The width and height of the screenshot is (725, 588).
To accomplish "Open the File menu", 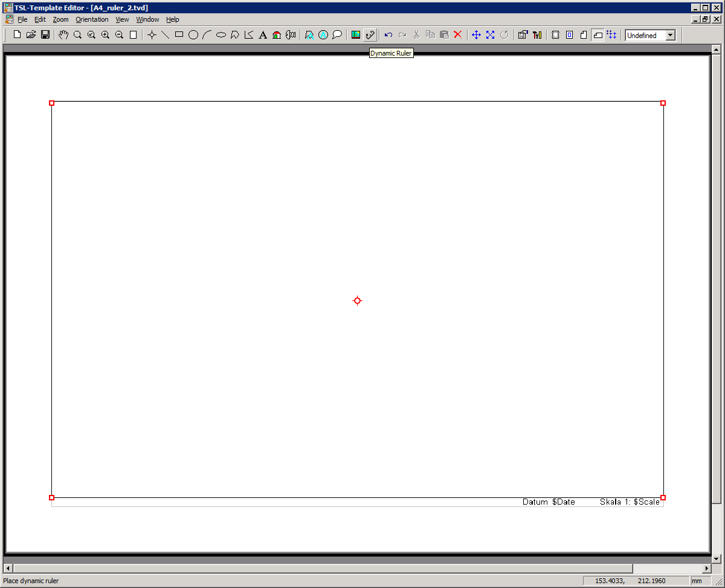I will [22, 19].
